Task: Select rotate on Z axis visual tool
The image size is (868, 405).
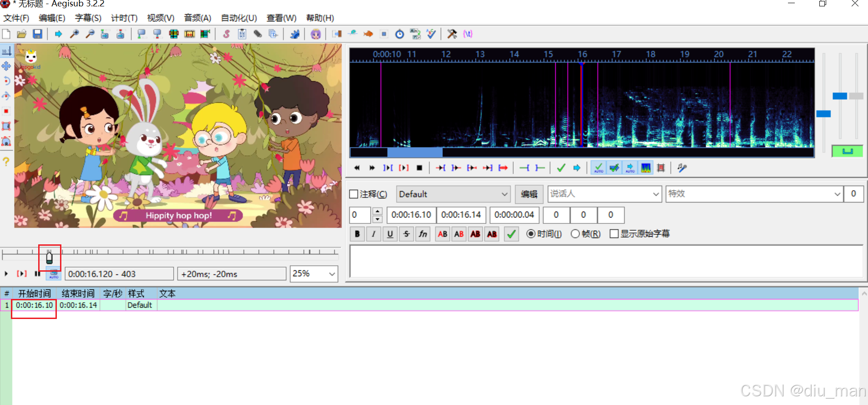Action: tap(6, 81)
